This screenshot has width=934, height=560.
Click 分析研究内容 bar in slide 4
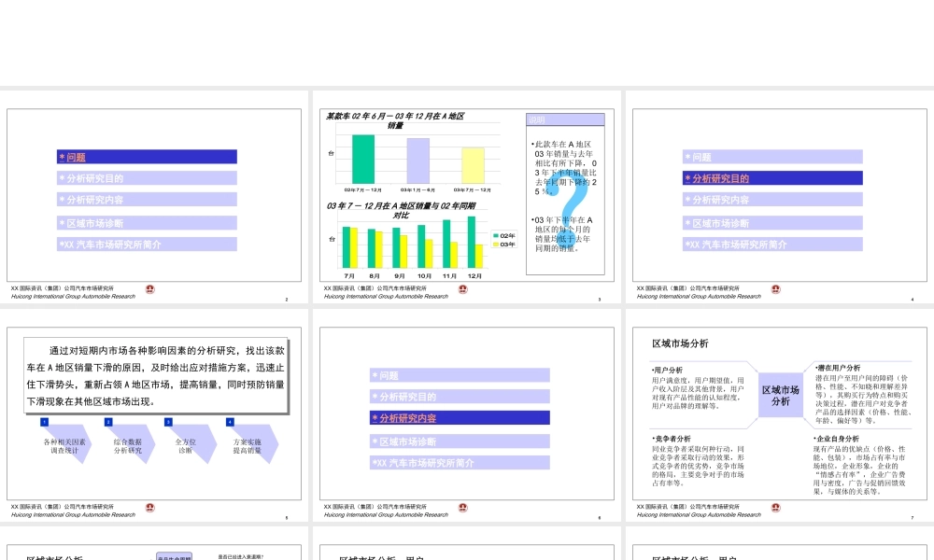[x=772, y=200]
